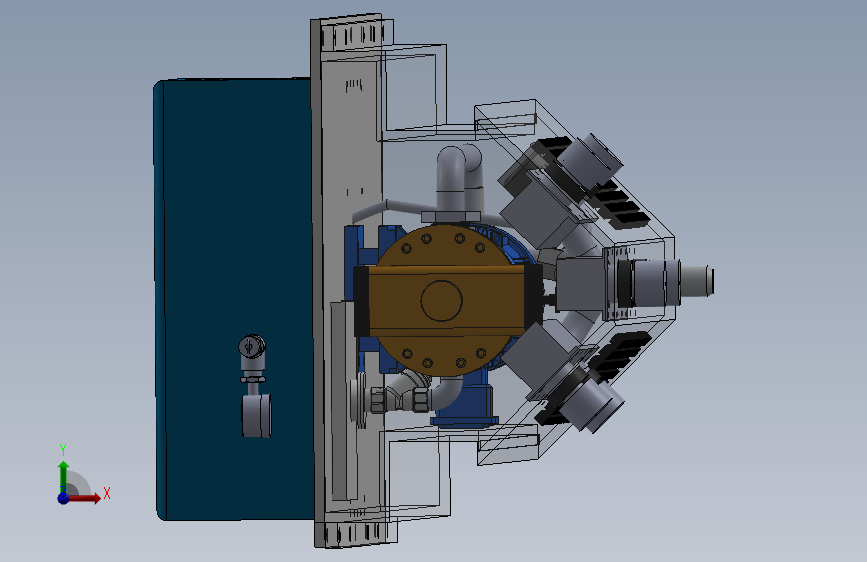
Task: Select the brown rectangular block across the flange
Action: point(446,300)
